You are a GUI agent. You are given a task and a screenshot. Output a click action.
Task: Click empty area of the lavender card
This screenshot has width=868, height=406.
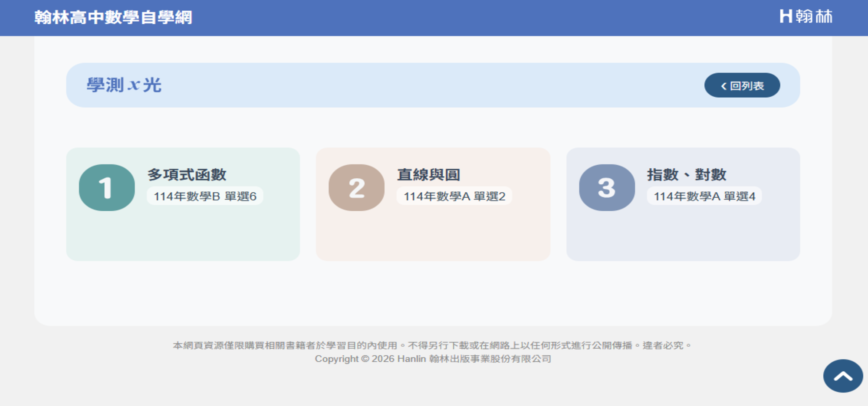(x=683, y=236)
